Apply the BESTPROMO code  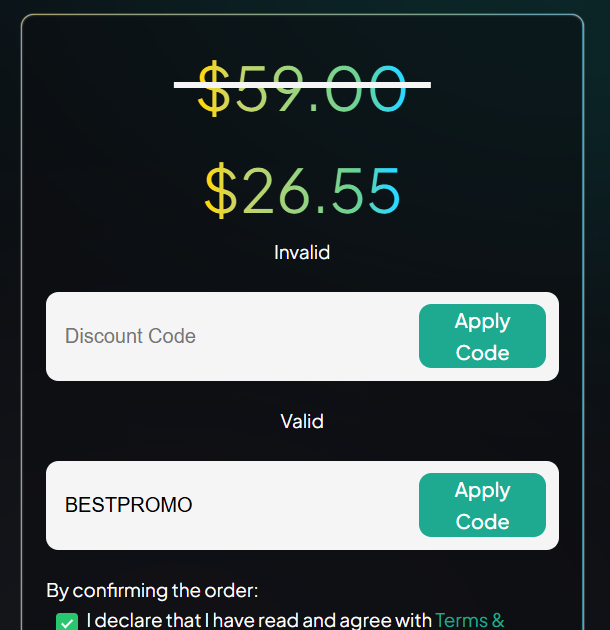[482, 505]
